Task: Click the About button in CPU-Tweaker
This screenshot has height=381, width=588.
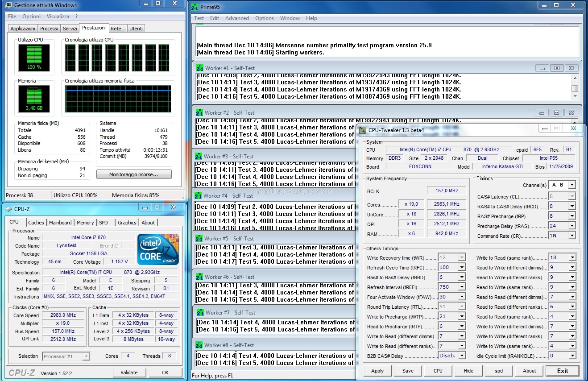Action: (x=530, y=371)
